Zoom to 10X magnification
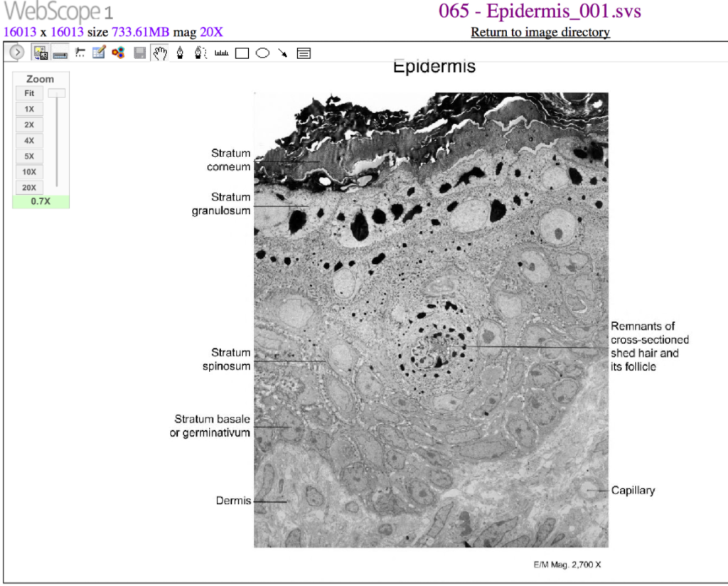This screenshot has height=586, width=728. coord(29,171)
